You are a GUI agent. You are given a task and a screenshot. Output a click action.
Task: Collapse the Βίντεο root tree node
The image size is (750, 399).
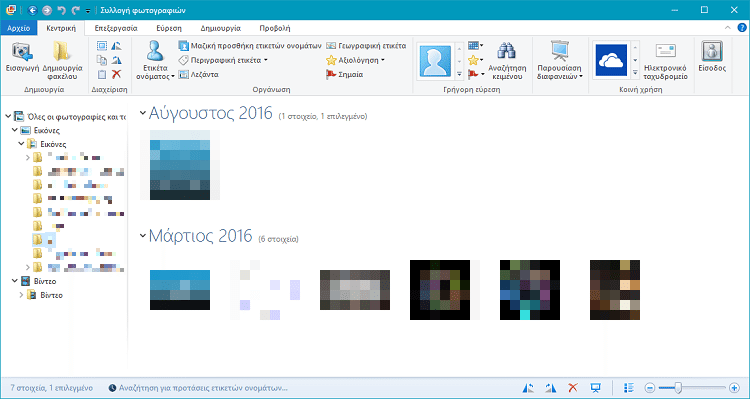click(15, 281)
